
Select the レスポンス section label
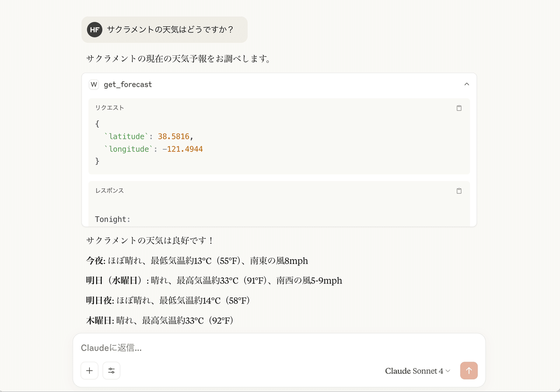[x=109, y=190]
